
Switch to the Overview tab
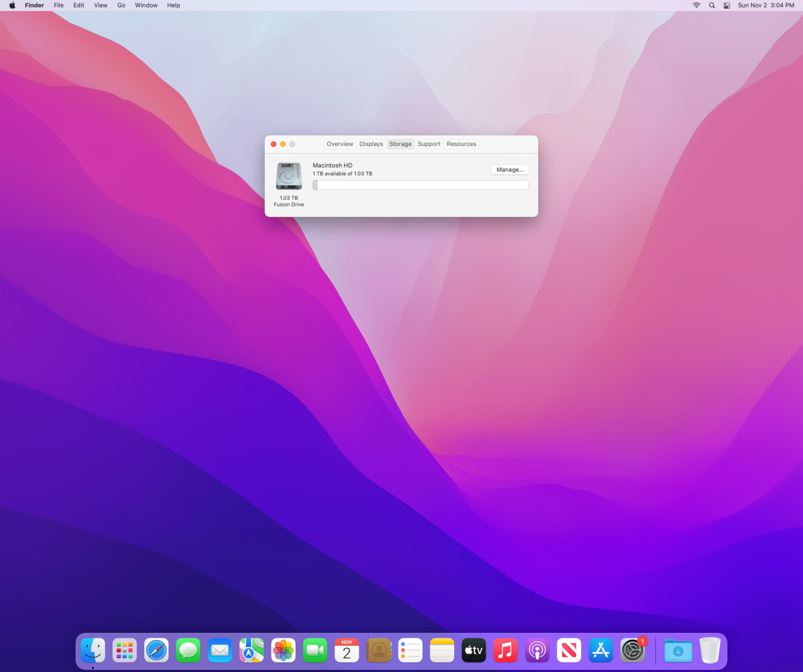pyautogui.click(x=340, y=144)
